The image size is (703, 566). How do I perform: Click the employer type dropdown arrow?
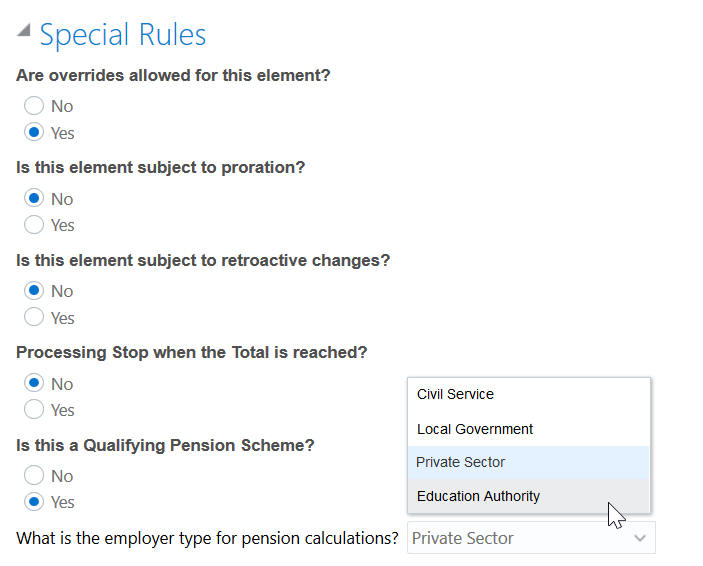click(x=640, y=538)
